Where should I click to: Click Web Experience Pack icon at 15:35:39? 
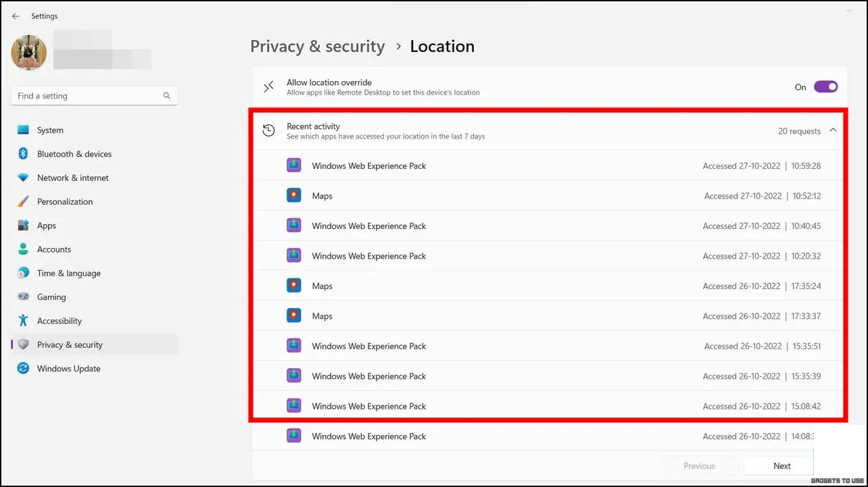coord(293,376)
